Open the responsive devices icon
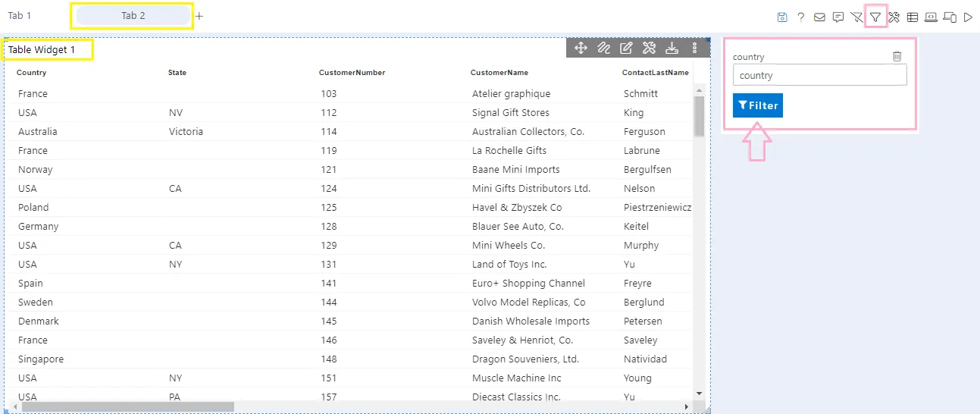 (950, 17)
